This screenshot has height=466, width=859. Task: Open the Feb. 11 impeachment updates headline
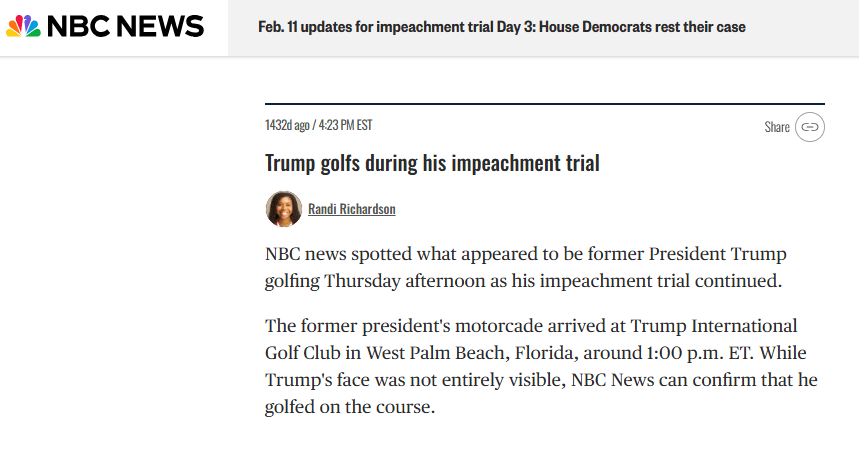click(501, 27)
